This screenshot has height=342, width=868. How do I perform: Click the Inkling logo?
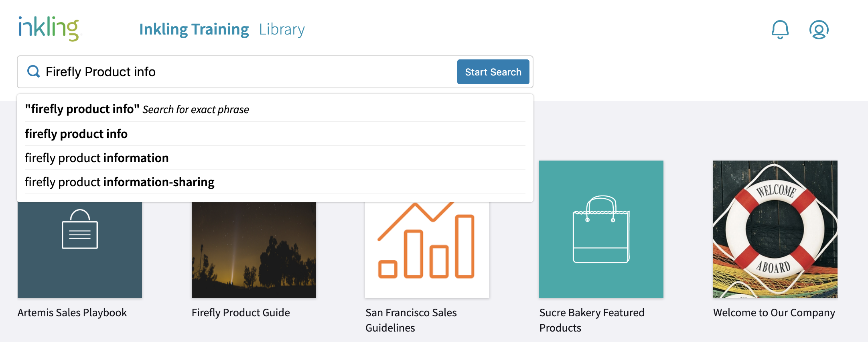pyautogui.click(x=49, y=28)
